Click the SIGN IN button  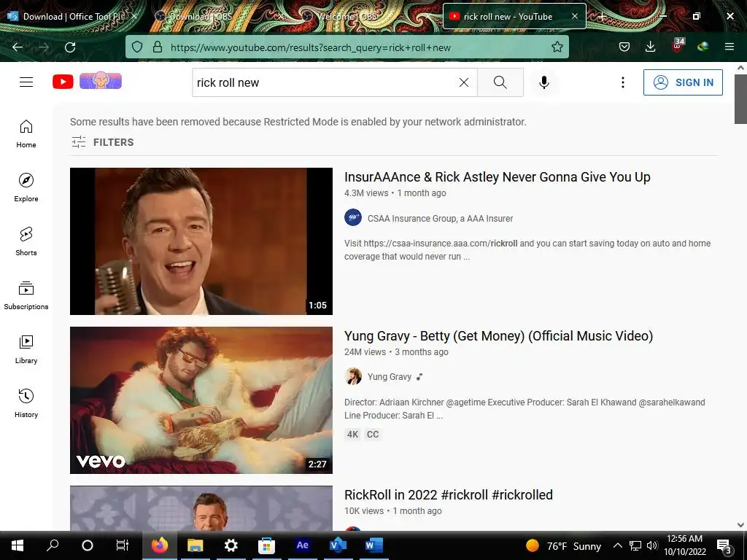pos(683,82)
